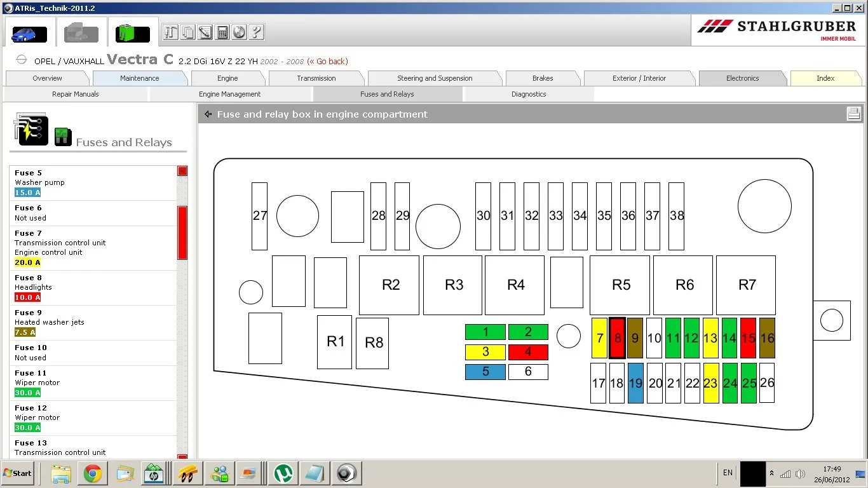Click the copy documents toolbar icon
868x488 pixels.
point(187,32)
